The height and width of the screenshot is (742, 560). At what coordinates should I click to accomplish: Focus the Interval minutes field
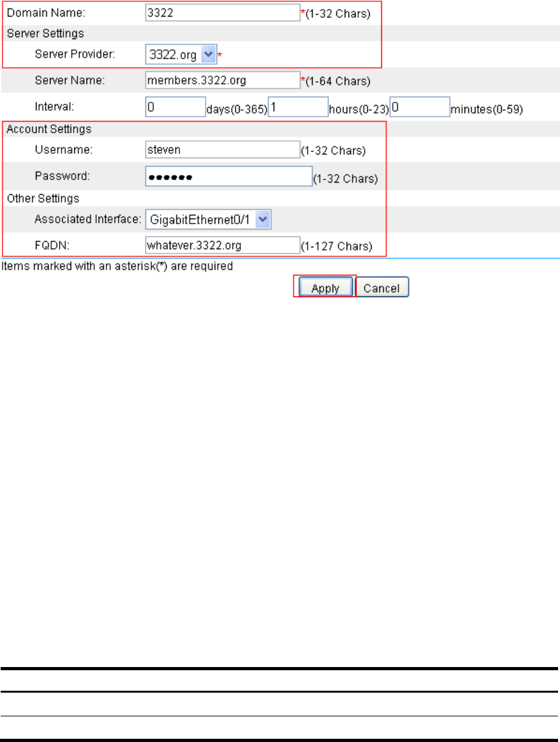[x=420, y=107]
